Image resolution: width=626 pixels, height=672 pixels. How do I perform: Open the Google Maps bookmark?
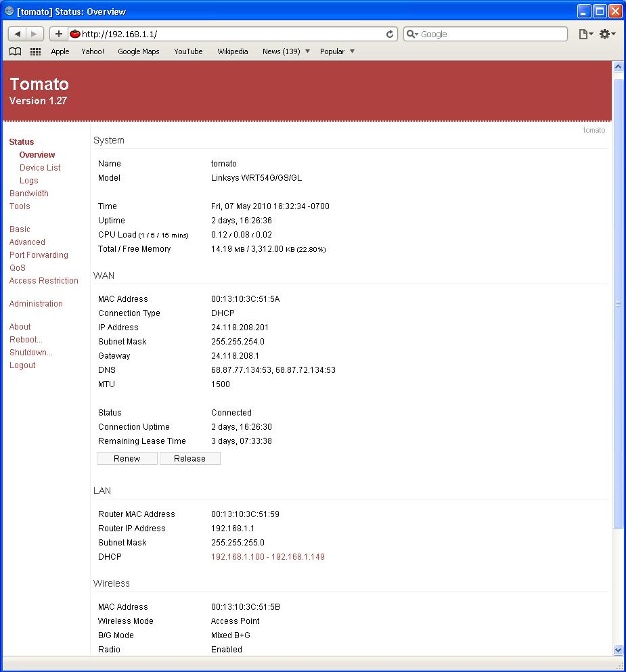tap(139, 51)
